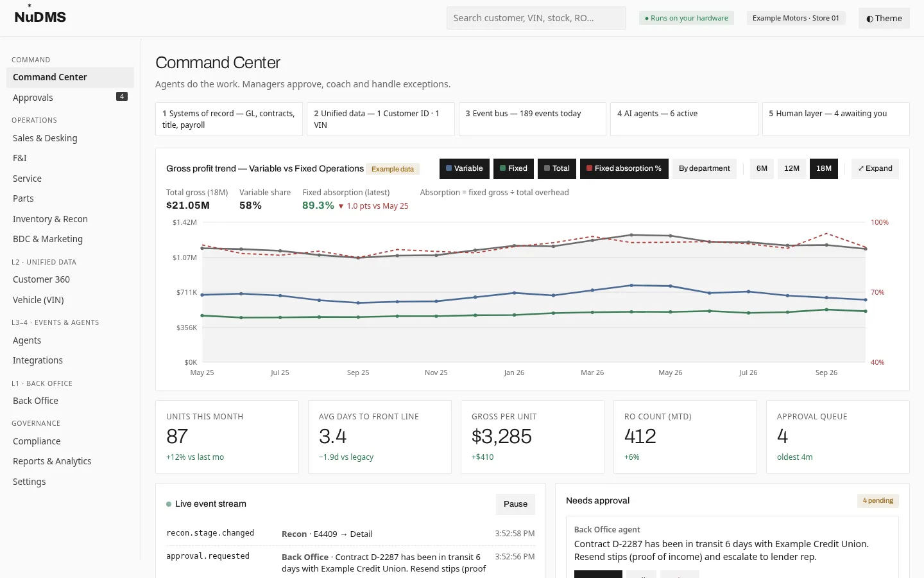Click the Fixed absorption 89.3% value
924x578 pixels.
[318, 206]
